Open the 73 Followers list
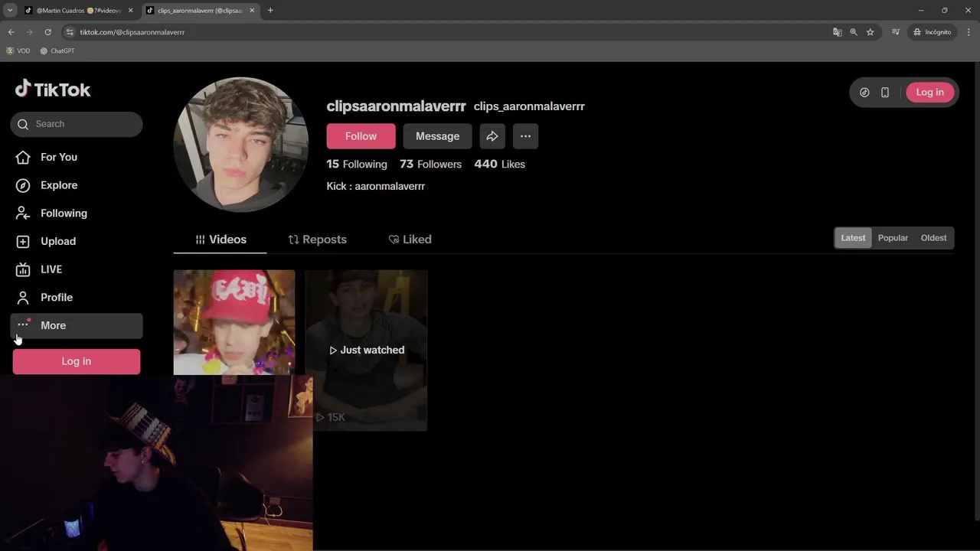Viewport: 980px width, 551px height. 430,164
